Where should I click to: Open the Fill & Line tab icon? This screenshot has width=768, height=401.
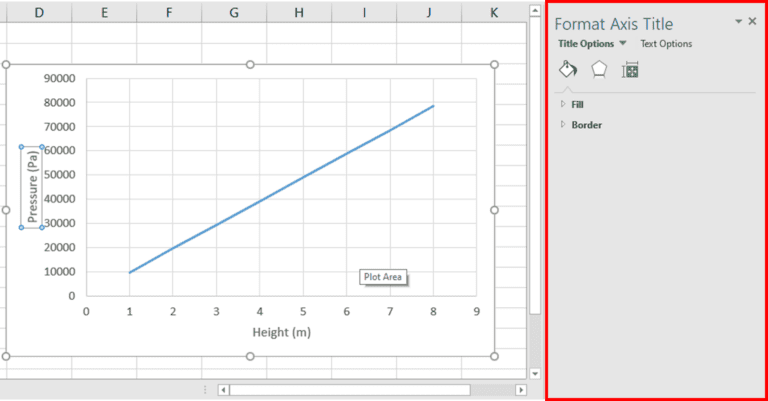[567, 70]
